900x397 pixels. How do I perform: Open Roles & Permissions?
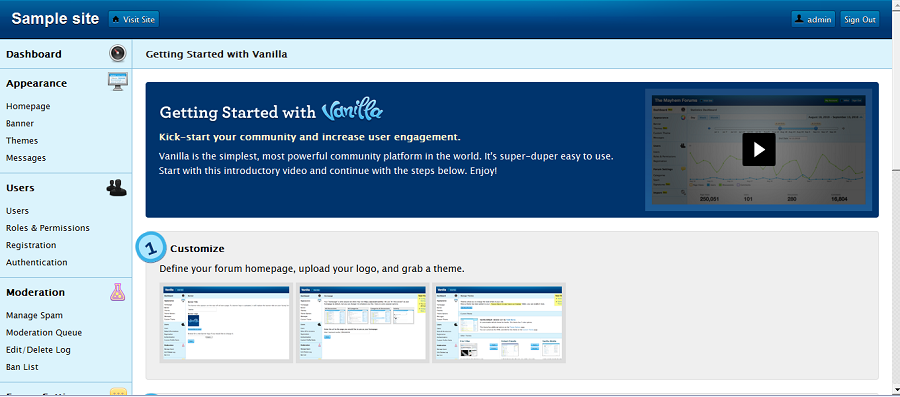[48, 228]
